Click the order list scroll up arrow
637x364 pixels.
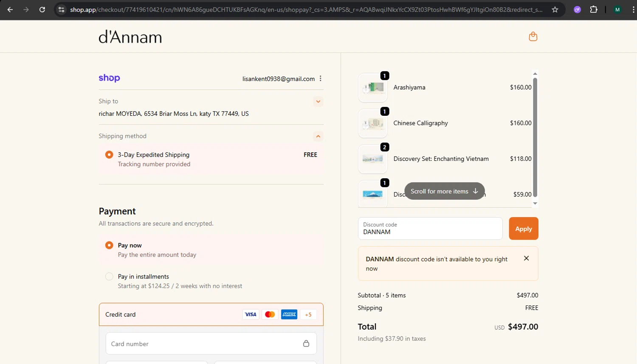click(535, 74)
